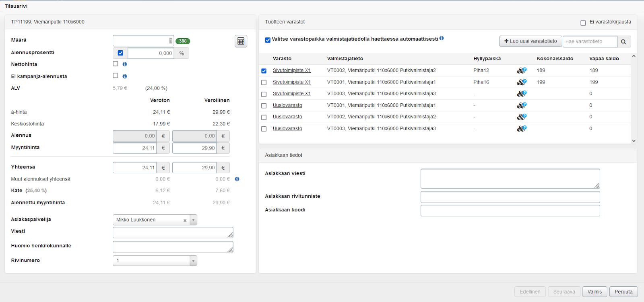Click the search magnifier in Hae varastotieto
The image size is (644, 302).
coord(623,41)
